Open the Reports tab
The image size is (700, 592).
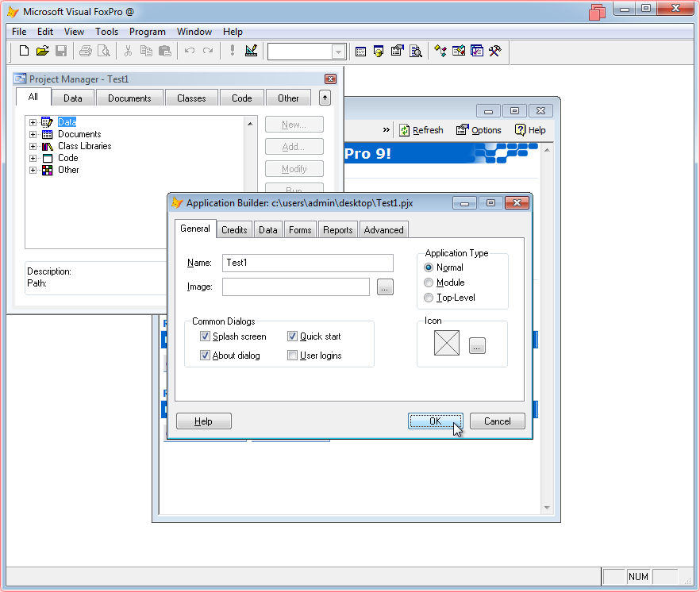pos(338,230)
